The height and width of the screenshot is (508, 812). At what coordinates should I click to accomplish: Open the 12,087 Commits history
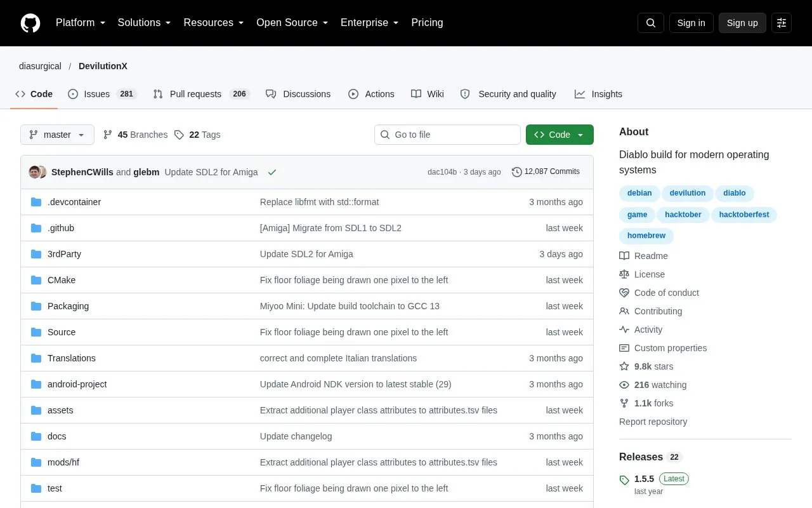click(x=546, y=171)
